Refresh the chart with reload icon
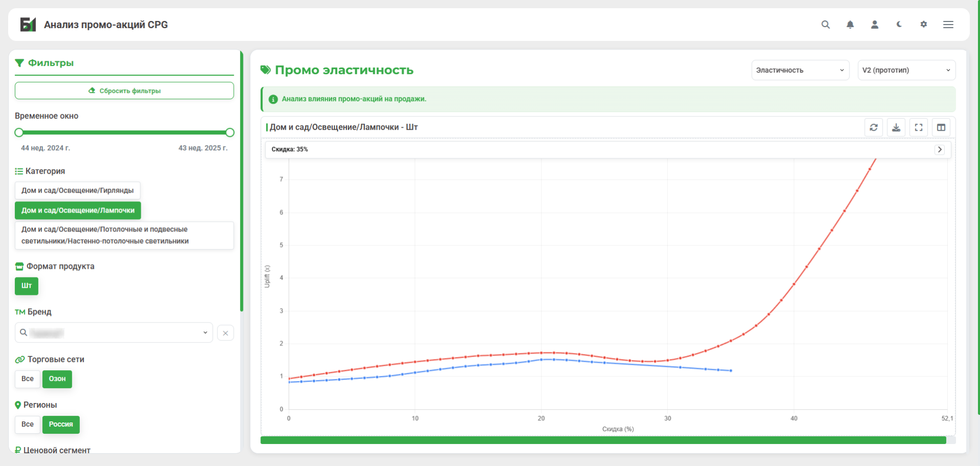 [x=874, y=128]
